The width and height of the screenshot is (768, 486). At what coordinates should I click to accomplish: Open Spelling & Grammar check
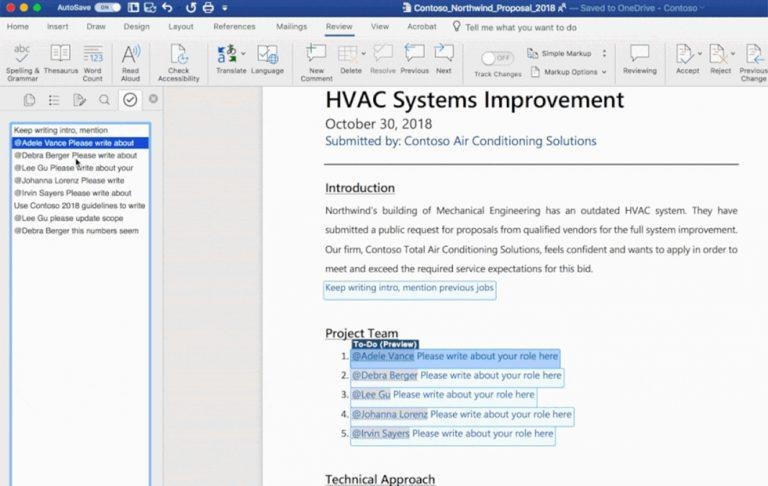23,62
